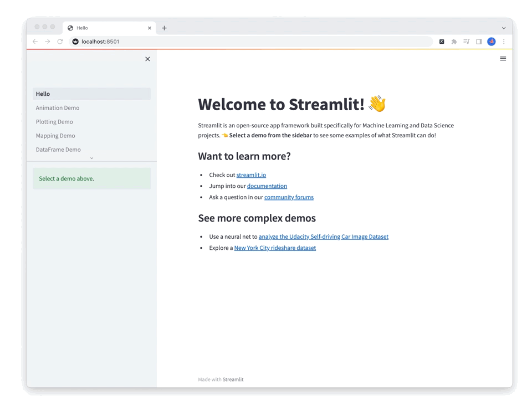The height and width of the screenshot is (411, 532).
Task: Open the Chrome profile avatar
Action: [x=491, y=41]
